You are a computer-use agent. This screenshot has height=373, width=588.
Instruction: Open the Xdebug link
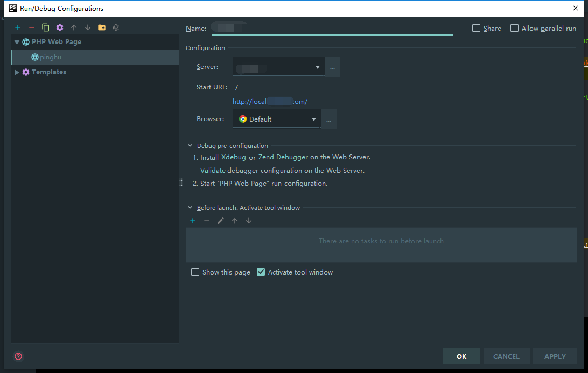pyautogui.click(x=233, y=157)
